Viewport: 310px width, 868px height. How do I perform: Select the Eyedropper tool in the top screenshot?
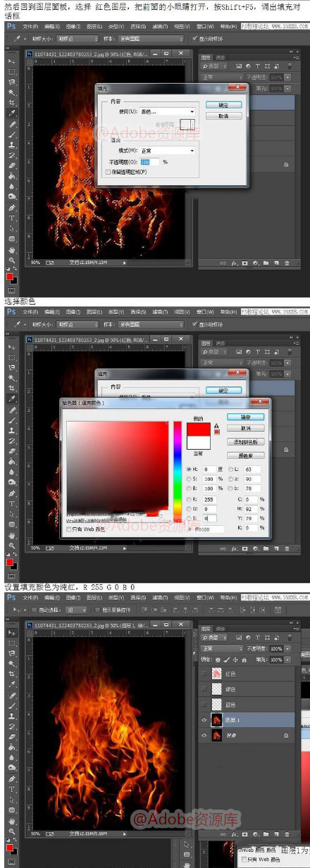(x=11, y=113)
